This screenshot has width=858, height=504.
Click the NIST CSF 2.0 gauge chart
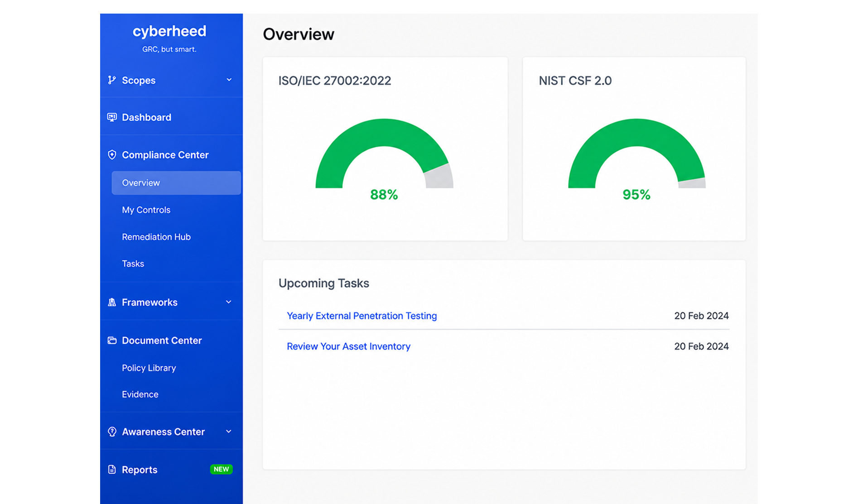coord(636,153)
